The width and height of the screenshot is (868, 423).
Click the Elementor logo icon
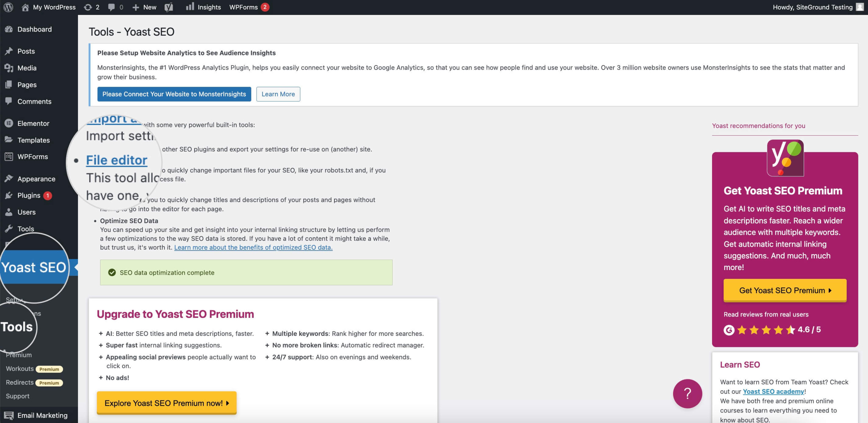coord(9,123)
